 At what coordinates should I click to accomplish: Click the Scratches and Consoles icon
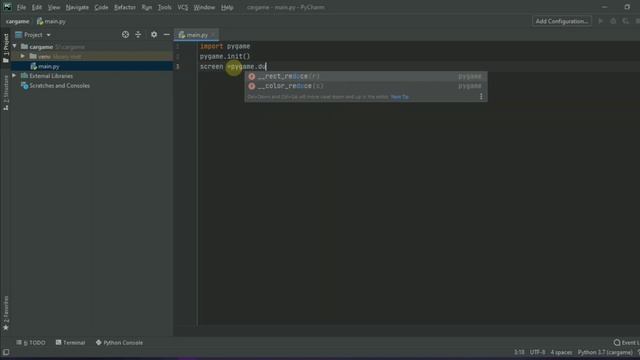click(24, 86)
